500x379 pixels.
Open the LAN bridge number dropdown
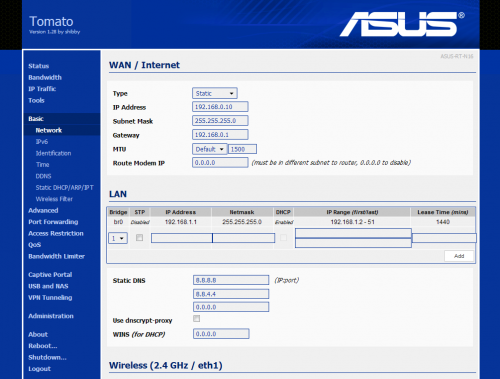[118, 238]
